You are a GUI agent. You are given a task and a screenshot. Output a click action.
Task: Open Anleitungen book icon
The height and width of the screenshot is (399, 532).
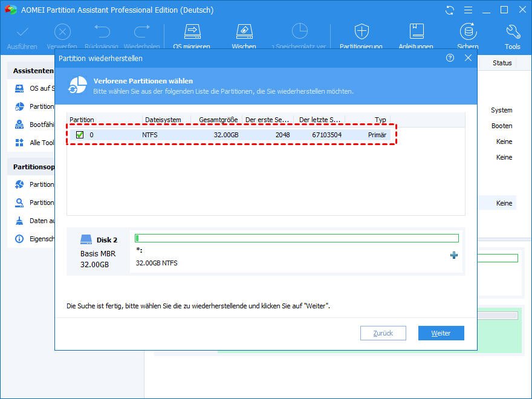[x=417, y=31]
